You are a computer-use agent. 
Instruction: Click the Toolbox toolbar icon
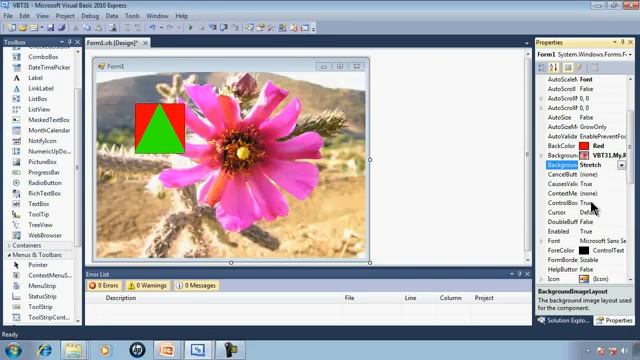pos(271,28)
